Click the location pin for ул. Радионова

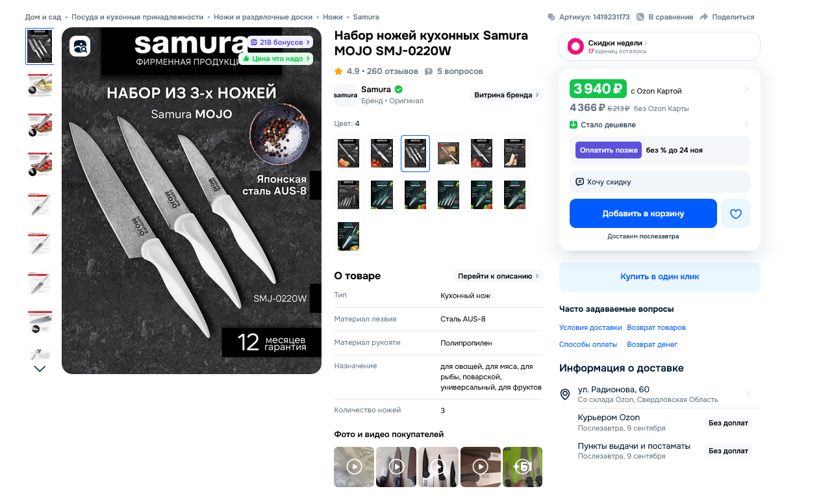pyautogui.click(x=565, y=394)
